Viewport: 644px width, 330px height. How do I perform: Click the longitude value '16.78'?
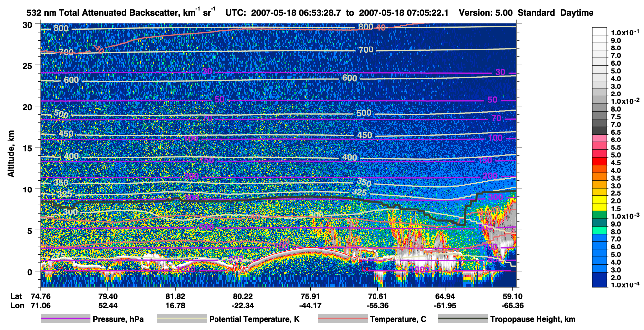[175, 305]
